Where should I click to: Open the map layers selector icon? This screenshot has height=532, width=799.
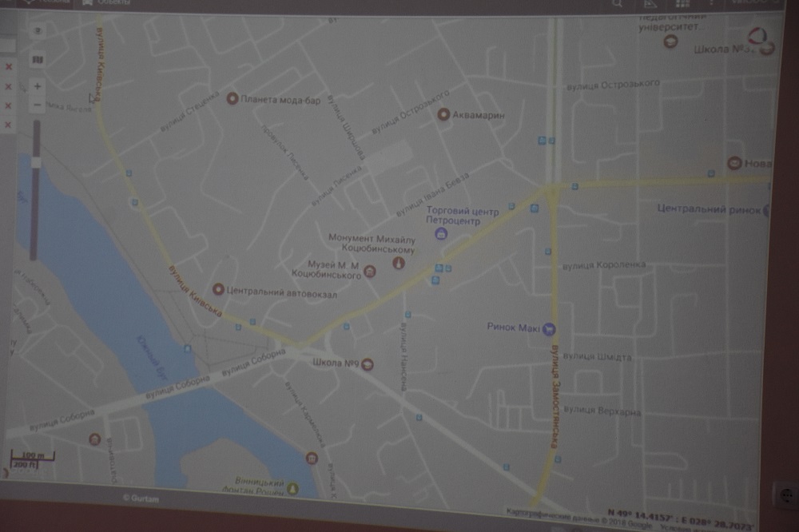click(38, 60)
